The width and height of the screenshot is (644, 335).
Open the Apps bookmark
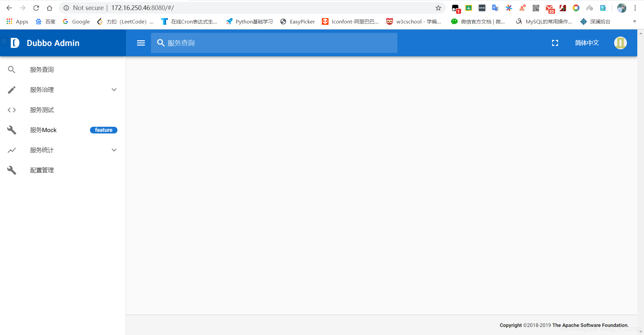[x=17, y=21]
